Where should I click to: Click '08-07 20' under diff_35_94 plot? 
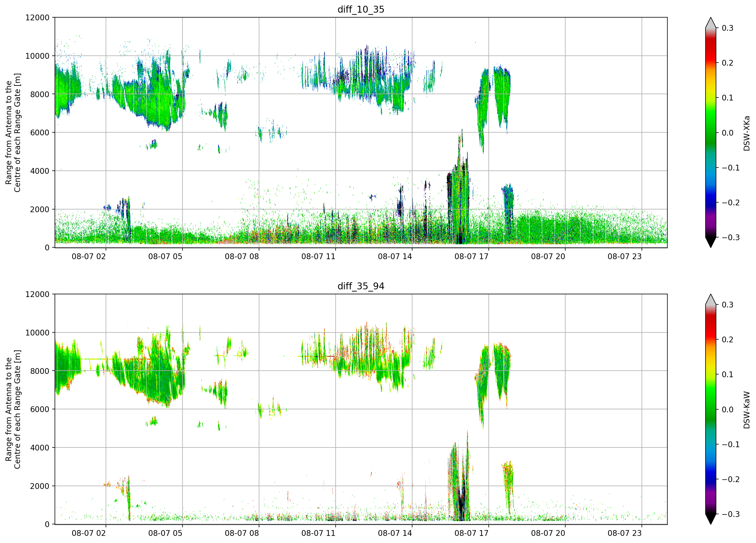click(x=548, y=533)
